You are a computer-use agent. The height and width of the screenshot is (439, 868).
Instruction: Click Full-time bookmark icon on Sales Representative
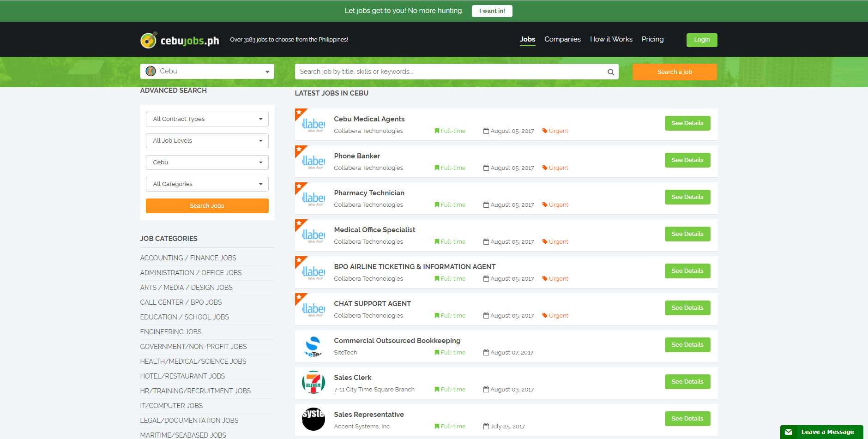(437, 427)
